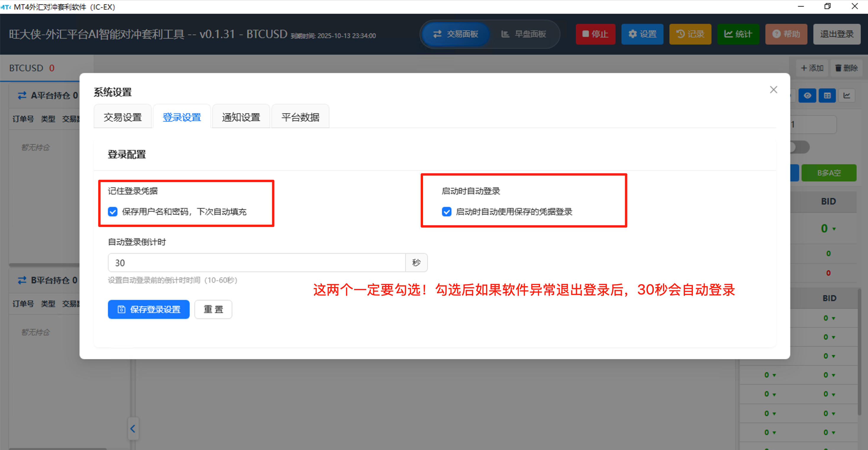Click the line chart icon button

click(x=847, y=96)
